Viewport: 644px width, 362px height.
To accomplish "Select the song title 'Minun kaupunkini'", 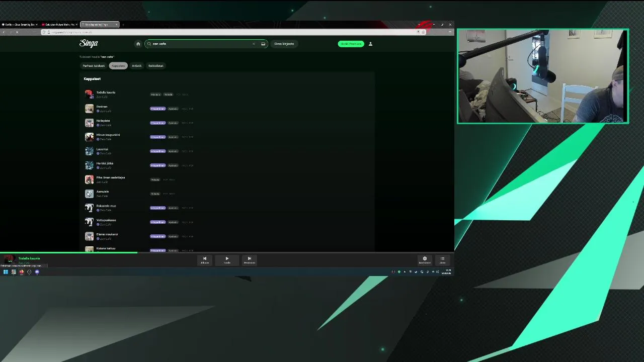I will click(108, 135).
